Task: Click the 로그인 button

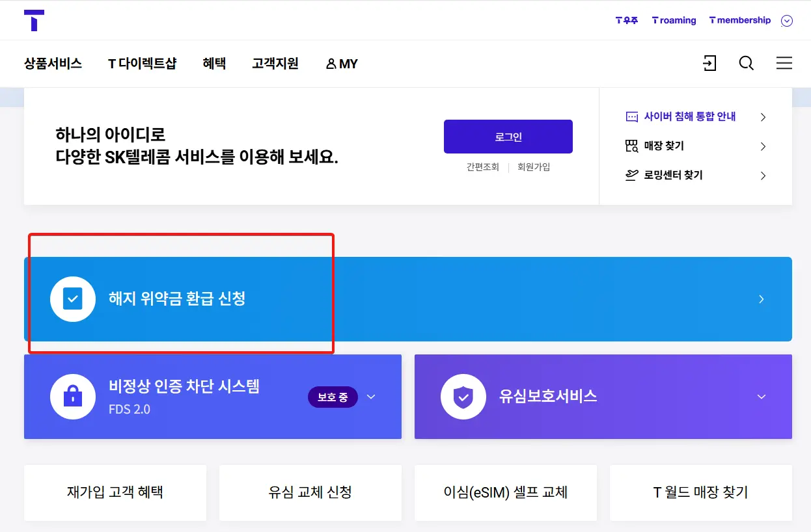Action: click(508, 137)
